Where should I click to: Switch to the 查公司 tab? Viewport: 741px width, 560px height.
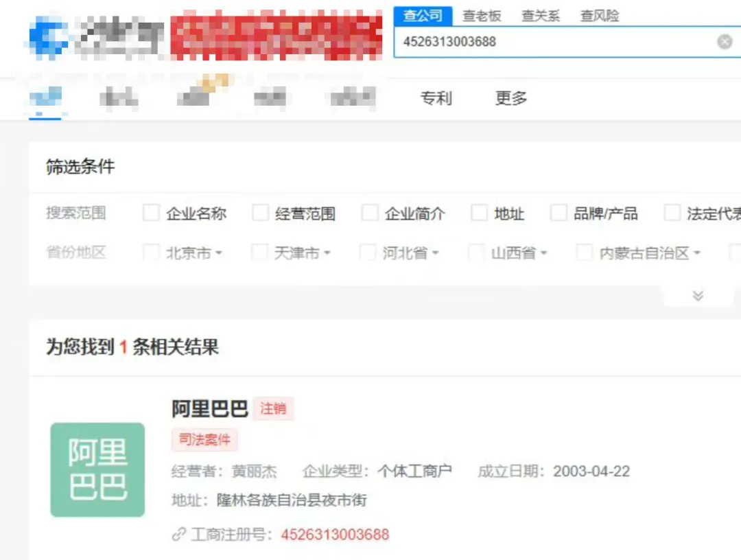pos(423,16)
